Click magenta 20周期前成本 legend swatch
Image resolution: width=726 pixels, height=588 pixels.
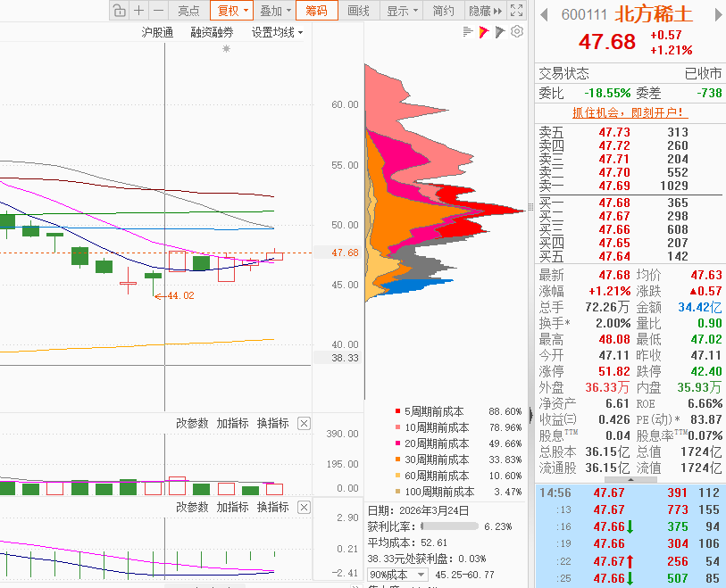[x=397, y=443]
